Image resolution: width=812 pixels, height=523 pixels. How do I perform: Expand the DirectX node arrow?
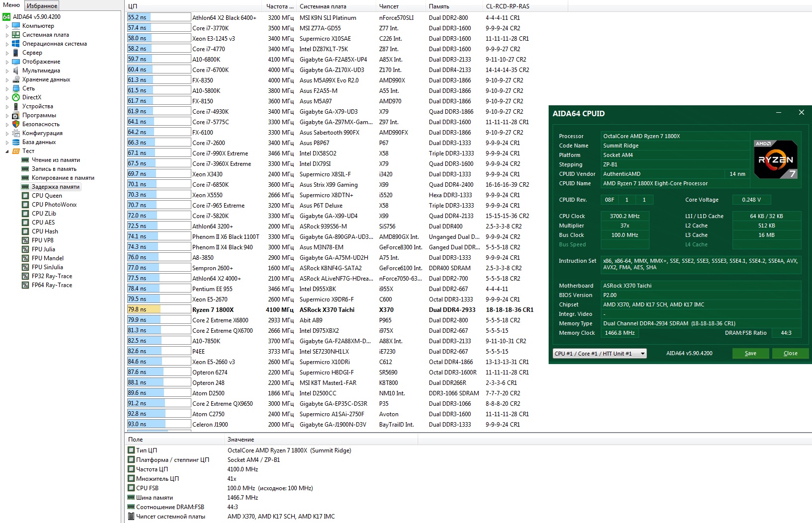7,97
